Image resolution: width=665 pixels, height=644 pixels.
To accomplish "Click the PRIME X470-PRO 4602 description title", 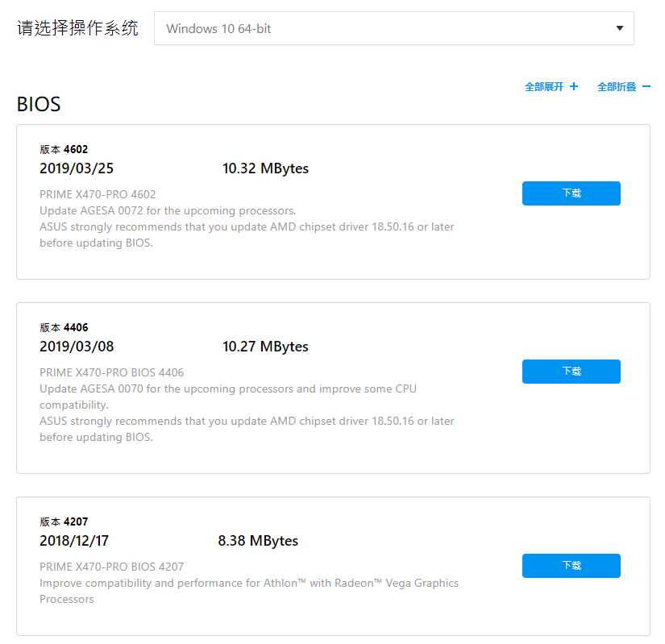I will [98, 194].
